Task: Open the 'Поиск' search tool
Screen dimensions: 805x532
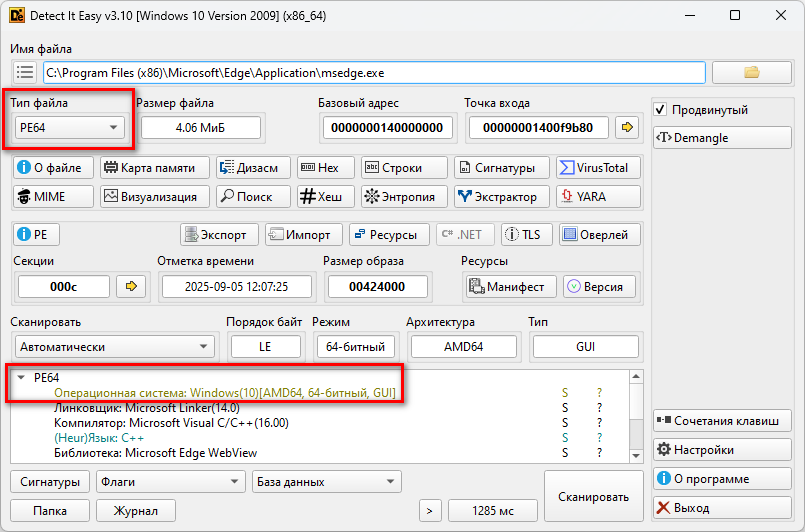Action: (253, 196)
